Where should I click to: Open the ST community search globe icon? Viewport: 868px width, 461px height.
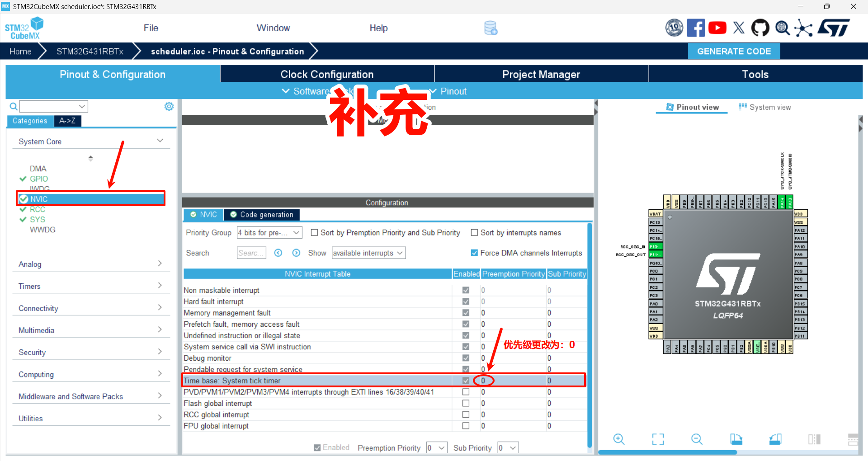point(782,28)
